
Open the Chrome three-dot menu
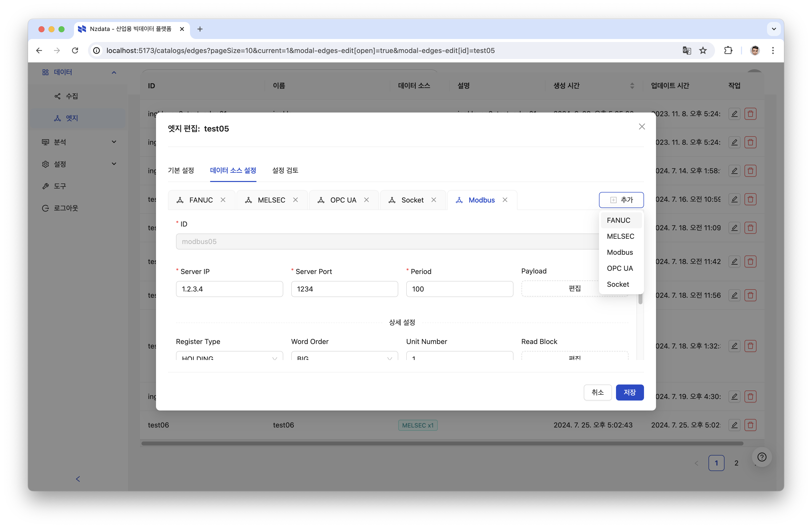(x=773, y=50)
